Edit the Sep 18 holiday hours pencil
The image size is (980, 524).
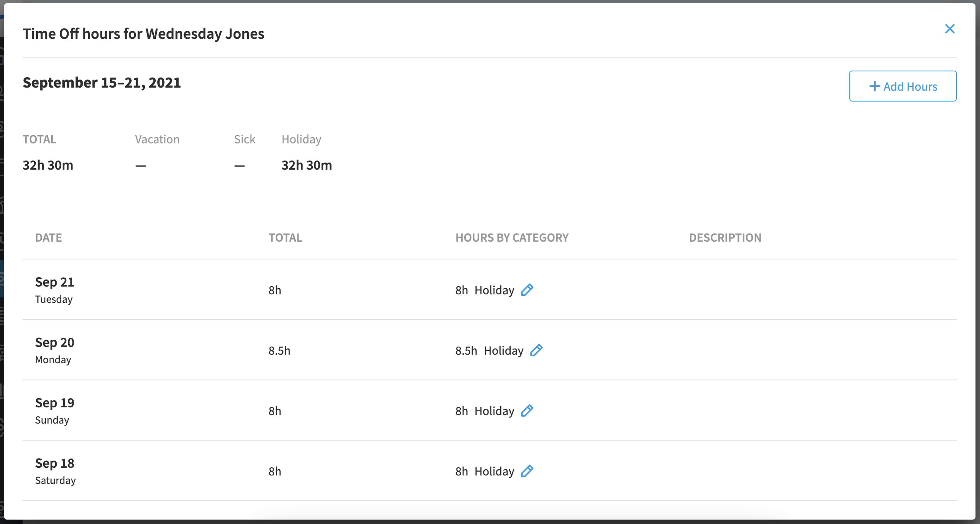527,471
